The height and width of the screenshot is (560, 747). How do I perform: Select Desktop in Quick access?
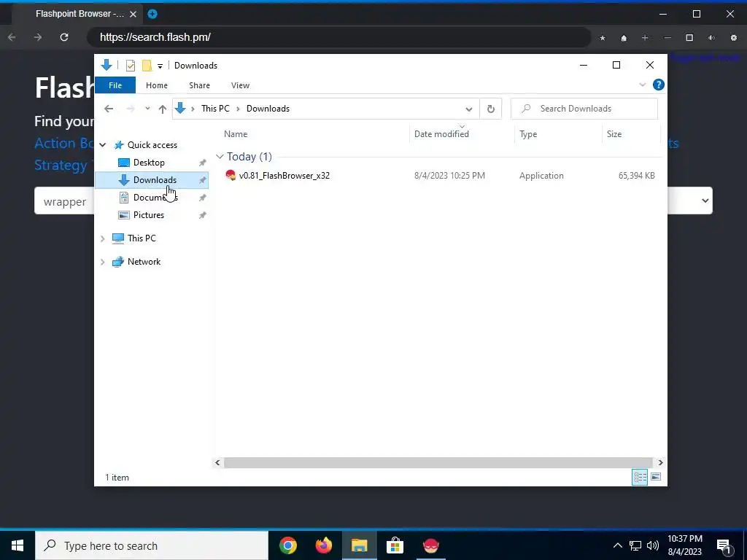click(x=149, y=163)
